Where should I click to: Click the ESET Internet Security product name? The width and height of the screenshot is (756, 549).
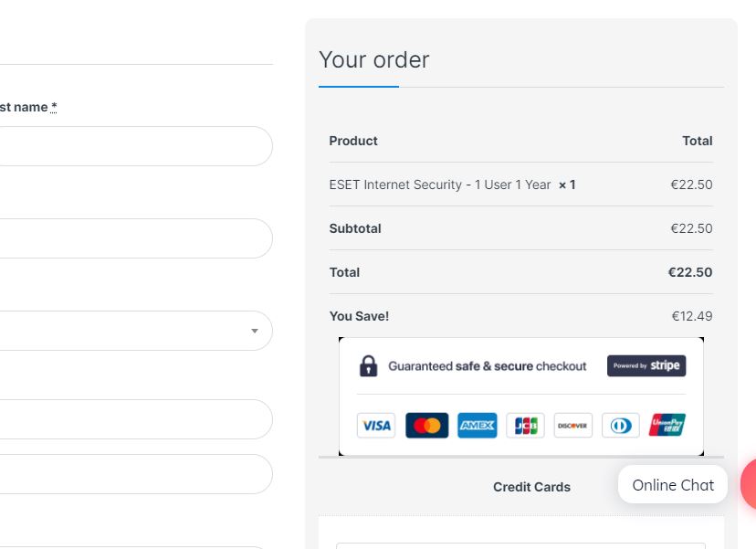[439, 185]
